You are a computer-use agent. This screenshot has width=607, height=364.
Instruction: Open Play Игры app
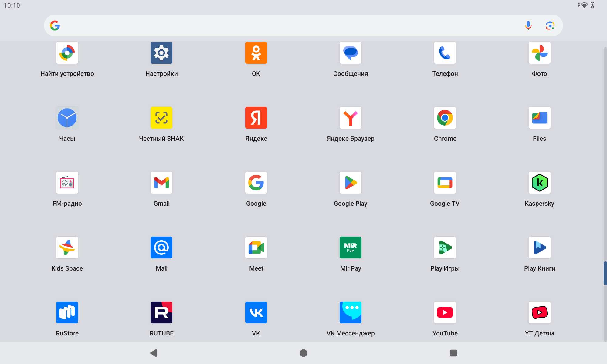[x=445, y=248]
